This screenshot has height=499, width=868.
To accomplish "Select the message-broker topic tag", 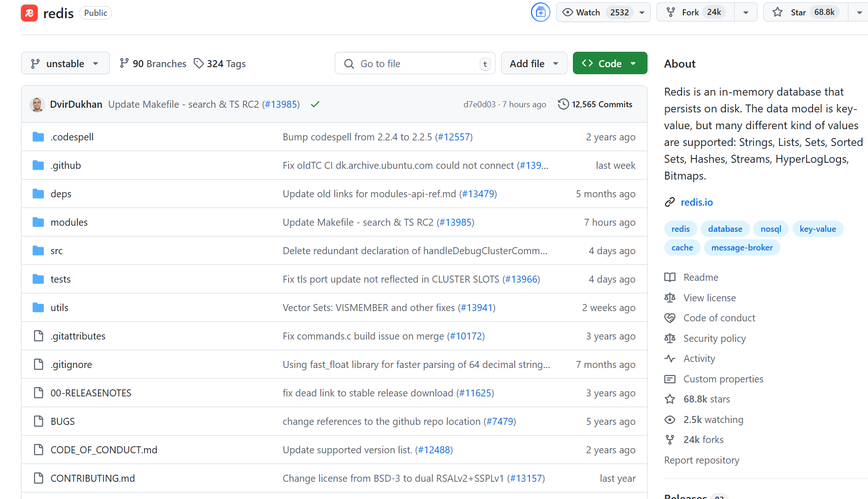I will coord(742,248).
